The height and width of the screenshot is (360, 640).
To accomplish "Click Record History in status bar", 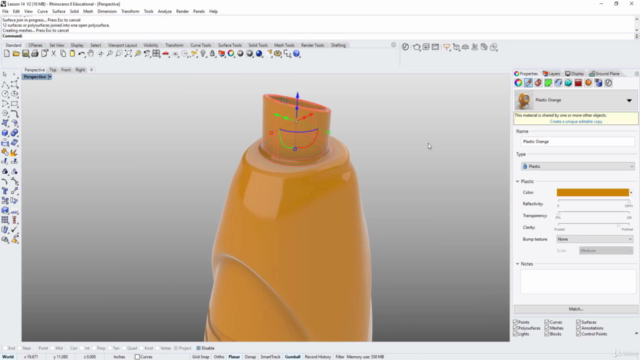I will click(318, 357).
